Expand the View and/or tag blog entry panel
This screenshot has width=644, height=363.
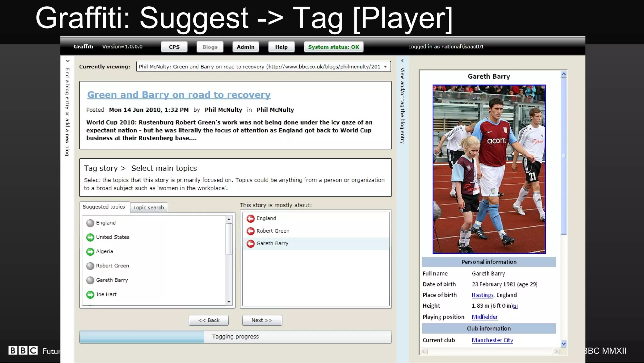point(402,61)
